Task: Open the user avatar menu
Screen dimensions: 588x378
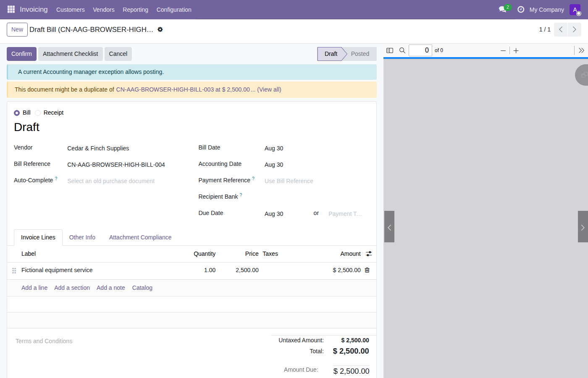Action: coord(575,9)
